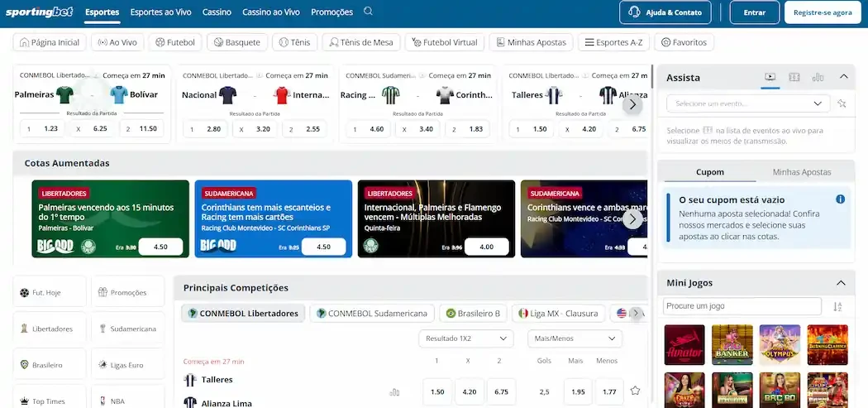
Task: Bet on Palmeiras win at 1.23
Action: [43, 128]
